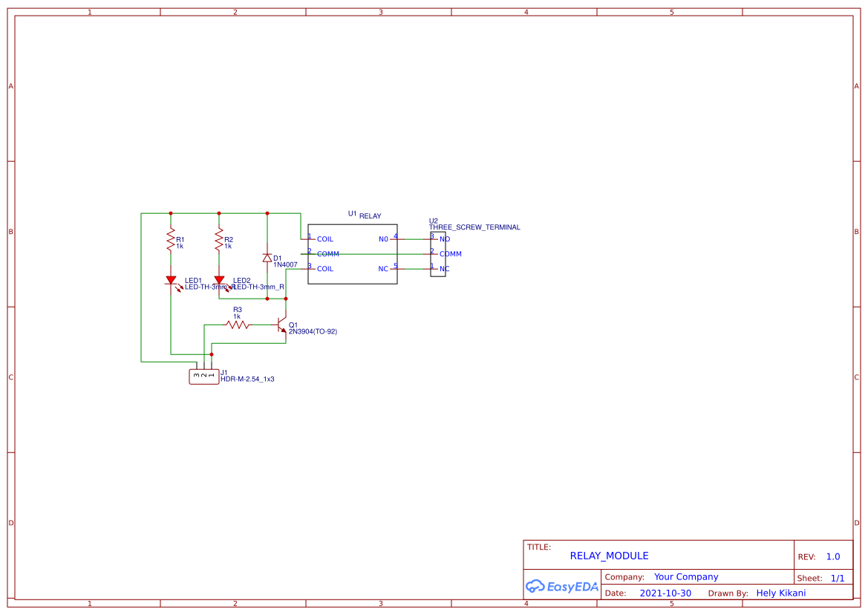Select the LED2 diode symbol

220,282
